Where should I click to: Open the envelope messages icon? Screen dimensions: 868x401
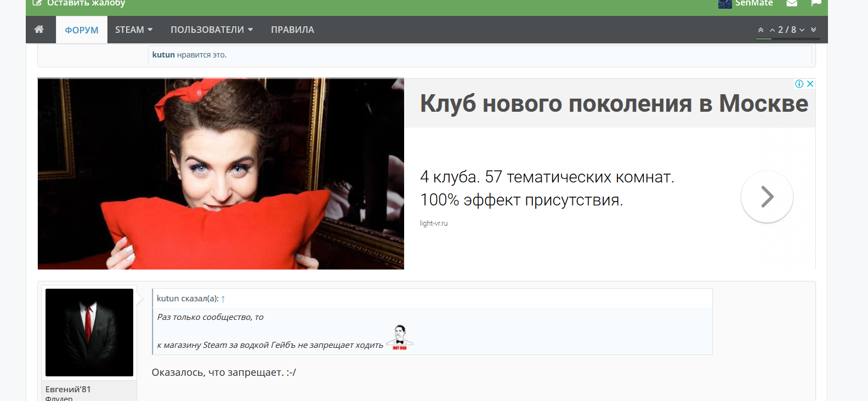pyautogui.click(x=792, y=3)
